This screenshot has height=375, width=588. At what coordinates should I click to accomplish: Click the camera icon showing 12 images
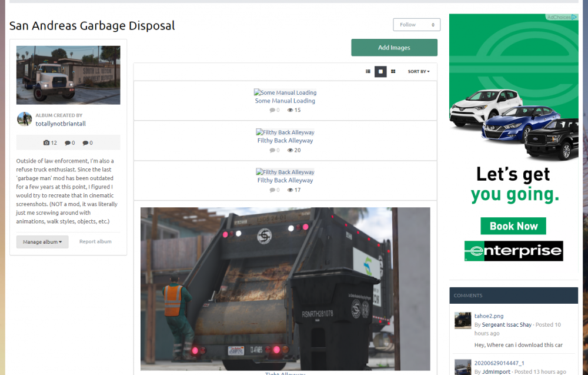(46, 142)
